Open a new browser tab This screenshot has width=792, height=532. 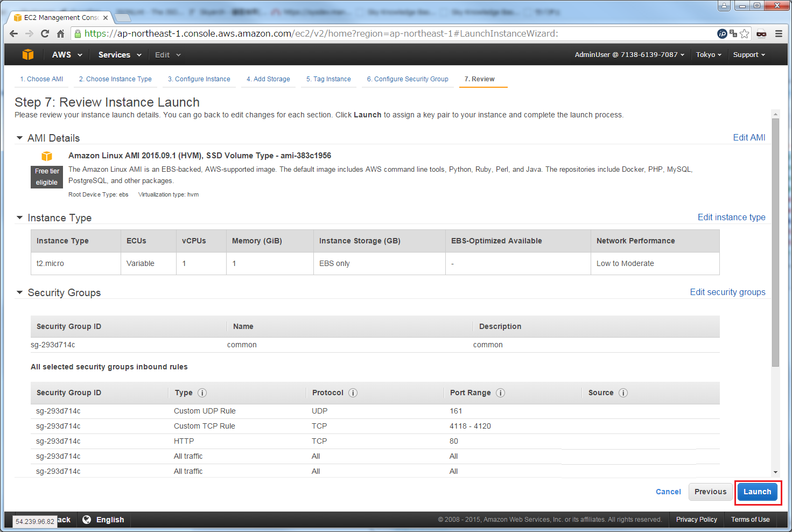pos(123,18)
